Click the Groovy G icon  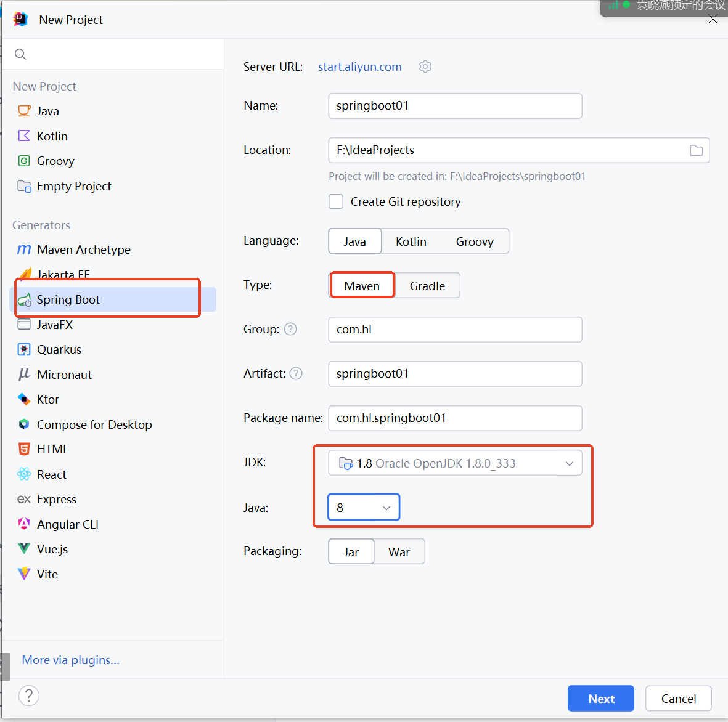24,161
